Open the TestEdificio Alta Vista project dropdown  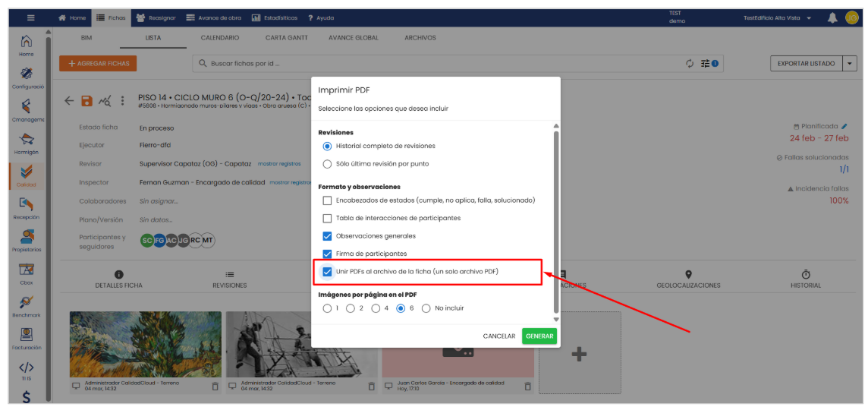777,18
